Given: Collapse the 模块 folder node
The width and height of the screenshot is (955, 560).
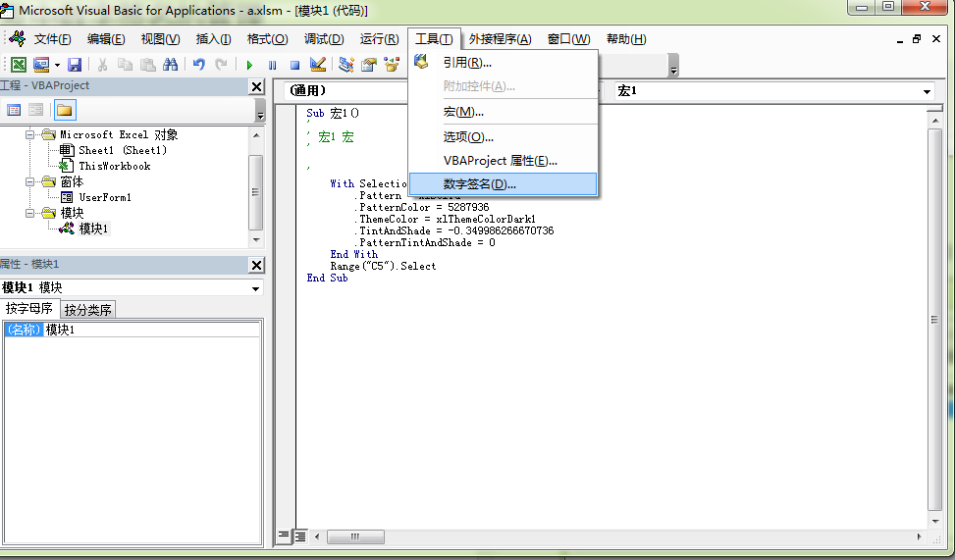Looking at the screenshot, I should point(29,213).
